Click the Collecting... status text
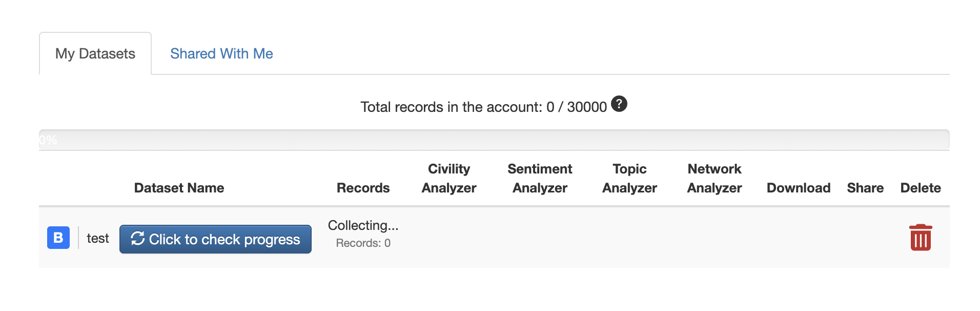This screenshot has width=980, height=311. click(x=363, y=225)
